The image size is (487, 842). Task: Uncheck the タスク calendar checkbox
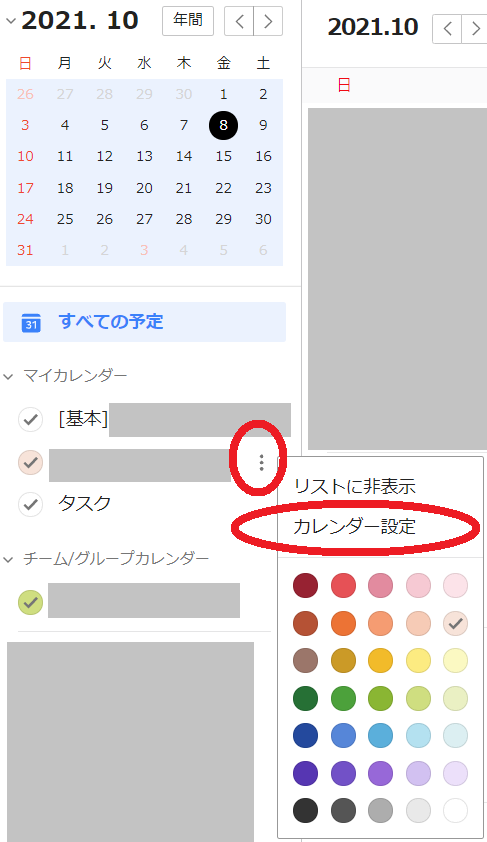[x=31, y=504]
